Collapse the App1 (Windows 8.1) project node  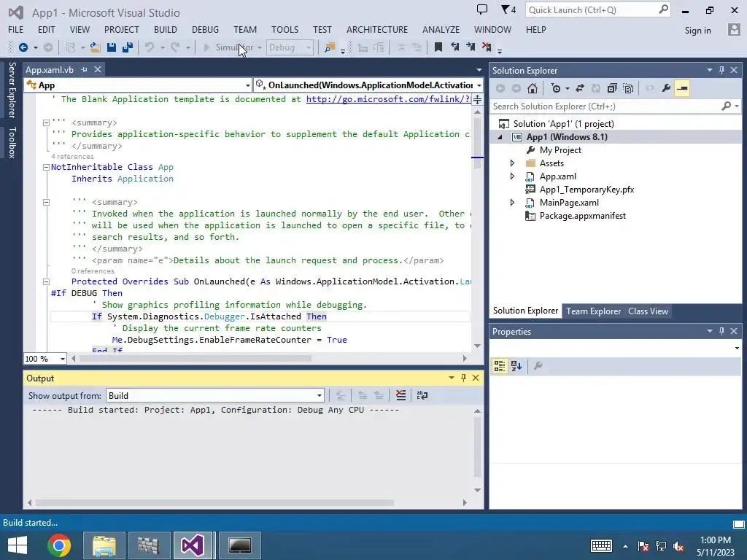500,137
